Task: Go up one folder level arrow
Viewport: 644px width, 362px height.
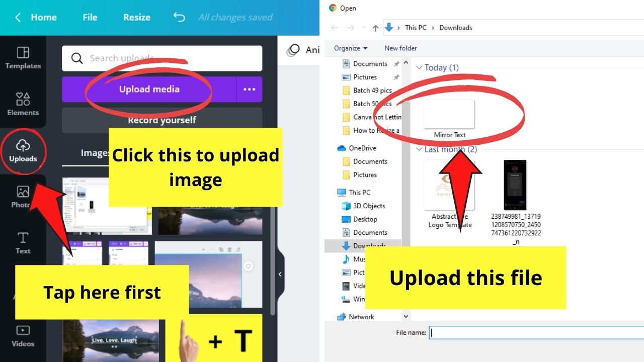Action: tap(375, 28)
